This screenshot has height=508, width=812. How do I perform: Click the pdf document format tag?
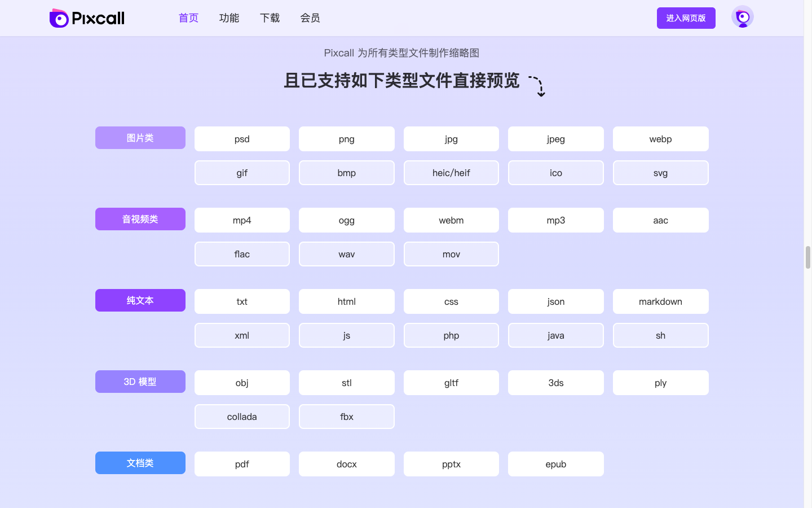242,463
